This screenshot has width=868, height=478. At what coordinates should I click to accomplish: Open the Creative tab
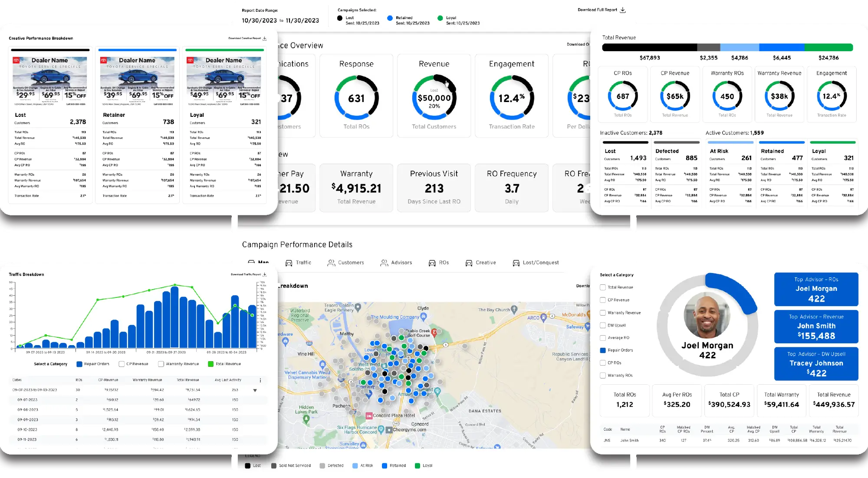coord(480,263)
